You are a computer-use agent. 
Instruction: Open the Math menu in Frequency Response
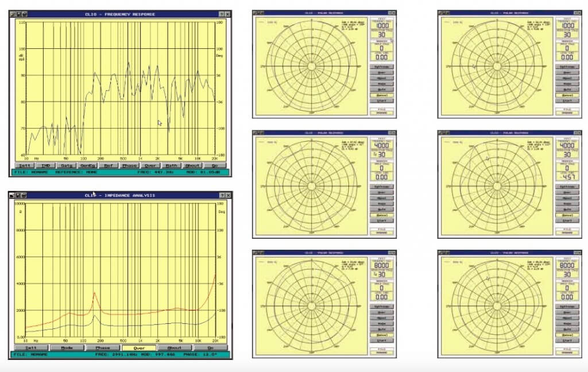[172, 165]
